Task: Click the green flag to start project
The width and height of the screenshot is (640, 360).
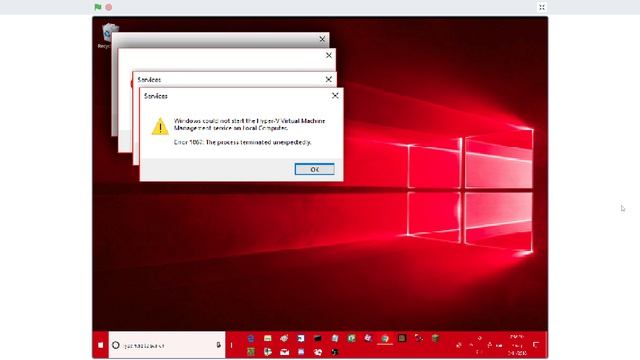Action: (98, 7)
